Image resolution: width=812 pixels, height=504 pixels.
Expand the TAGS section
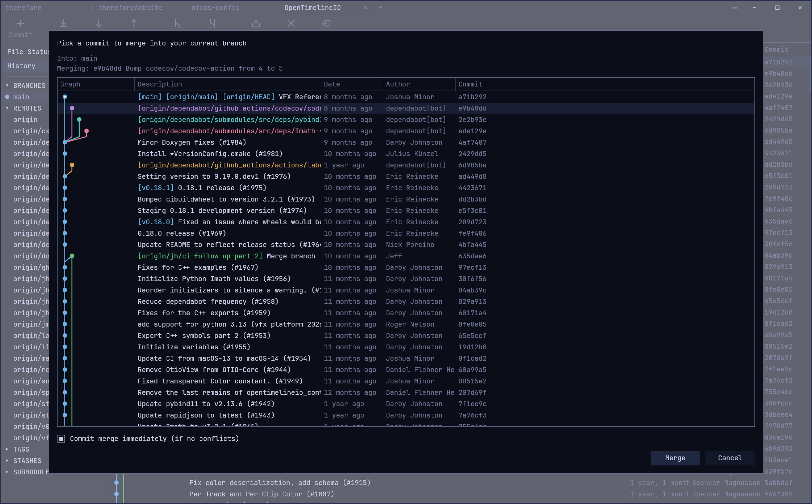tap(7, 449)
